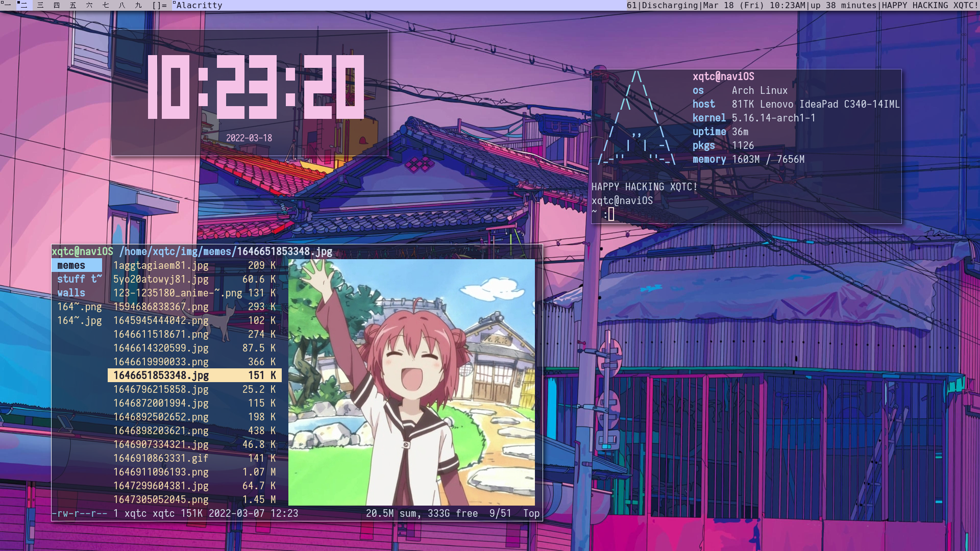This screenshot has width=980, height=551.
Task: Click the anime girl image preview
Action: tap(411, 382)
